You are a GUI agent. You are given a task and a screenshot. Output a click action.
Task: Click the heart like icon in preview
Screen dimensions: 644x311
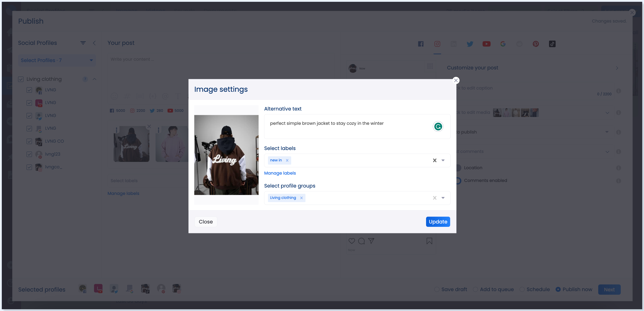click(352, 241)
